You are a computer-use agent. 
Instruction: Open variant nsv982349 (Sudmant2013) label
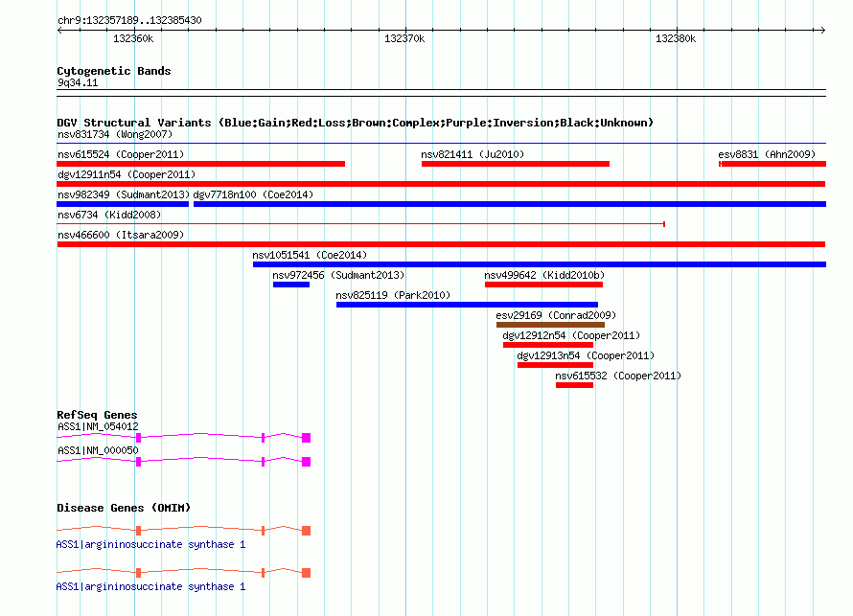[x=124, y=194]
